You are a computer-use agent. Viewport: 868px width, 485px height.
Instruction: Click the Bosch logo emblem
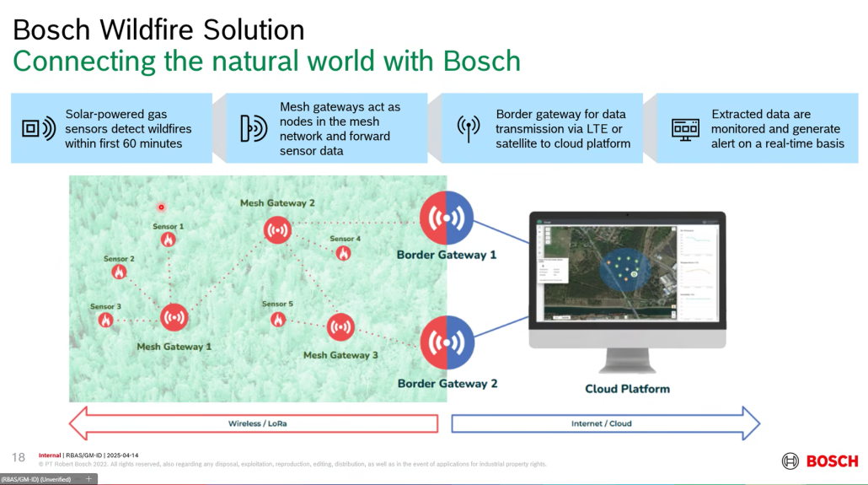click(790, 461)
